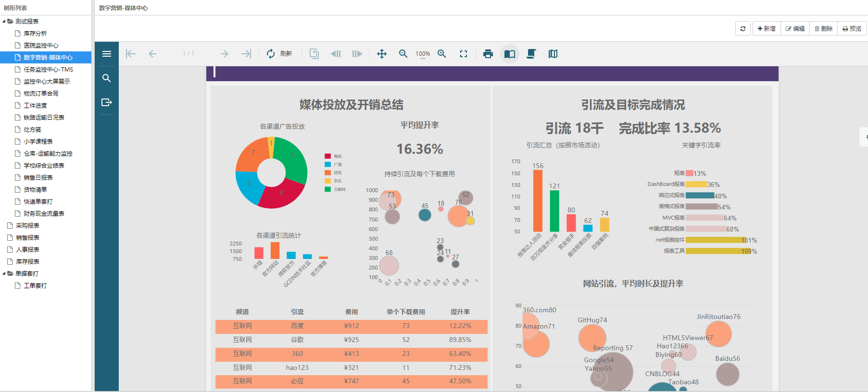868x392 pixels.
Task: Click the export icon in teal sidebar
Action: point(107,102)
